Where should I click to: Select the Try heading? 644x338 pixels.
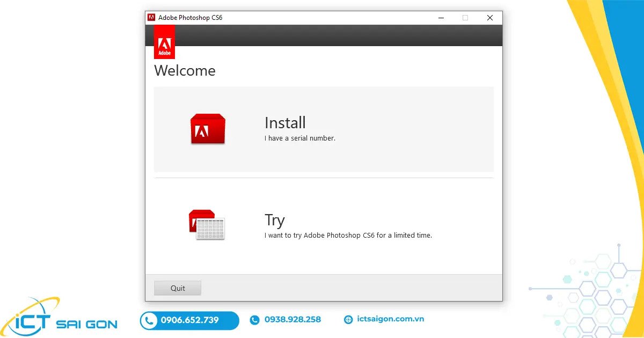274,220
